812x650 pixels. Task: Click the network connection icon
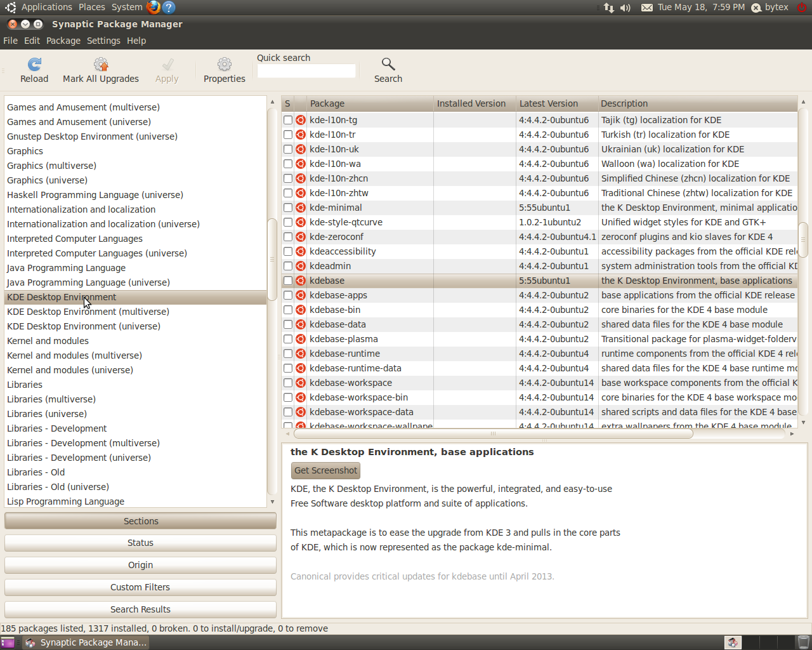click(x=609, y=8)
